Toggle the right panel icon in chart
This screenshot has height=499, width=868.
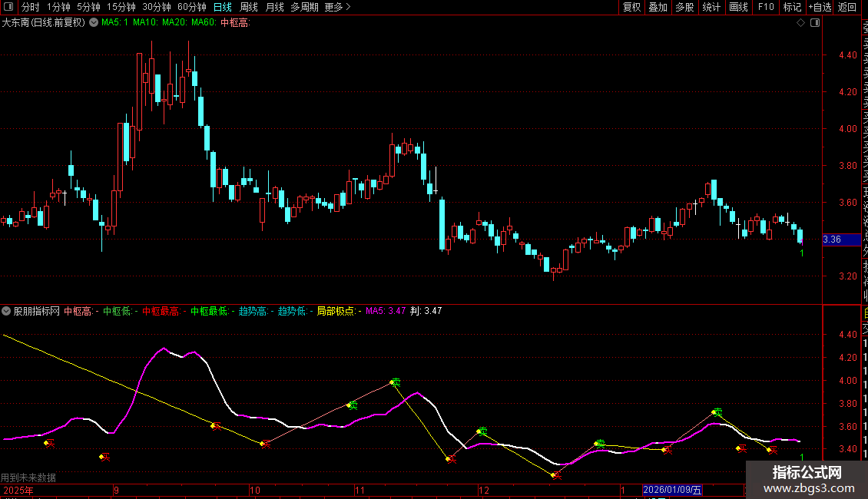pyautogui.click(x=815, y=23)
